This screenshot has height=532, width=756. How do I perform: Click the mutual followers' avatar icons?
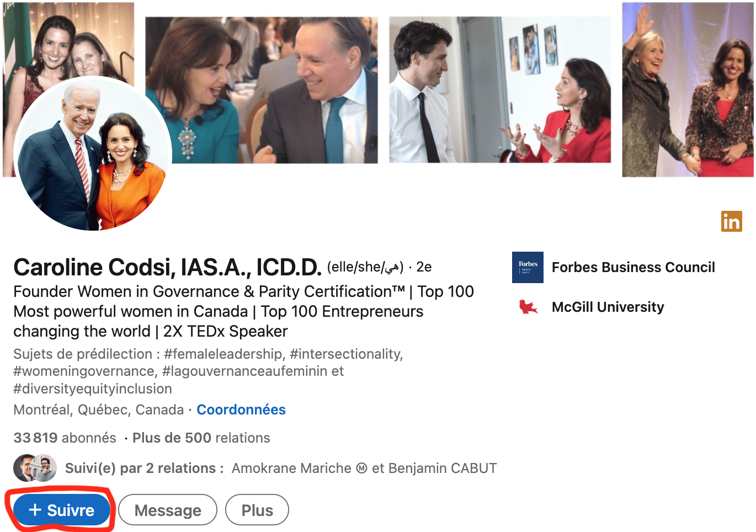coord(35,468)
